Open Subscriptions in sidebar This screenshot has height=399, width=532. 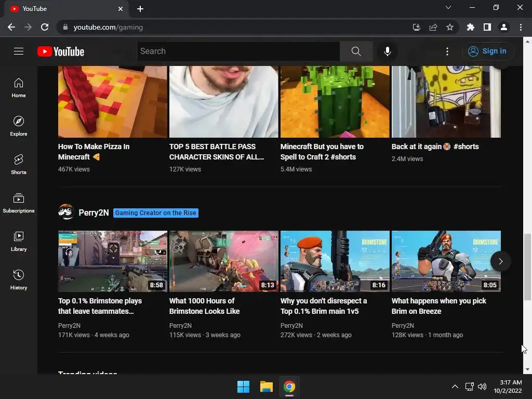click(x=19, y=203)
